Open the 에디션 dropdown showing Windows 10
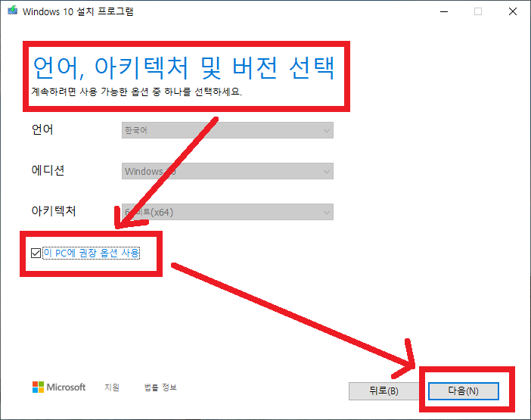 point(228,171)
